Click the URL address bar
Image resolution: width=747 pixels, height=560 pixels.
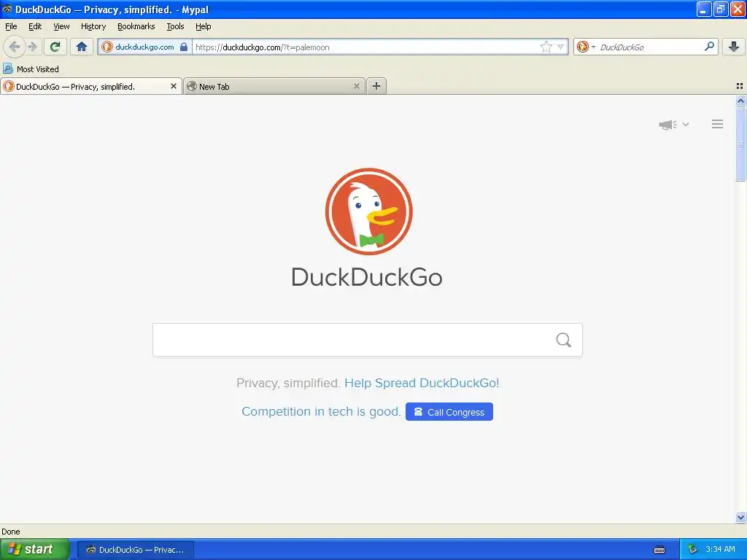[365, 47]
